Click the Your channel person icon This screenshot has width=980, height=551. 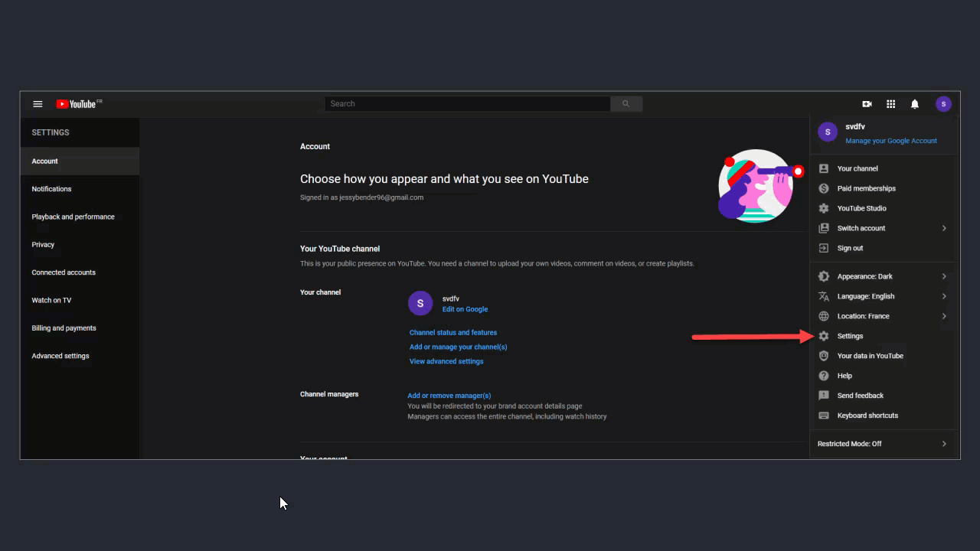824,168
